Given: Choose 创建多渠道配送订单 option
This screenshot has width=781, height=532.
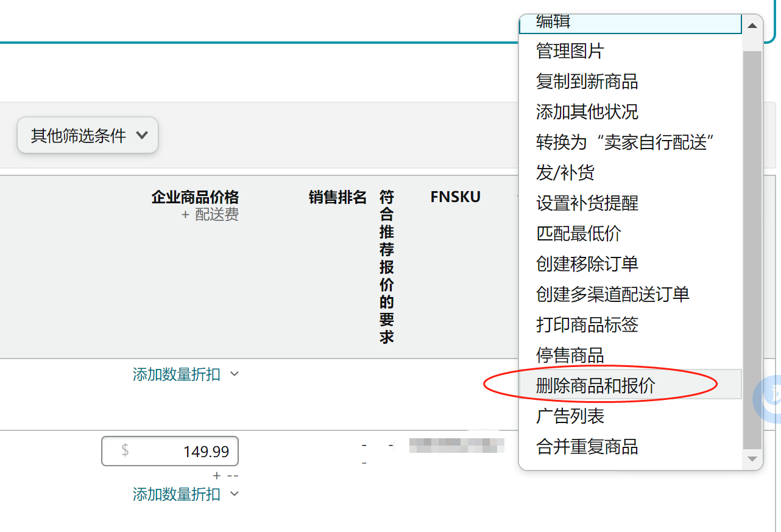Looking at the screenshot, I should click(x=630, y=294).
